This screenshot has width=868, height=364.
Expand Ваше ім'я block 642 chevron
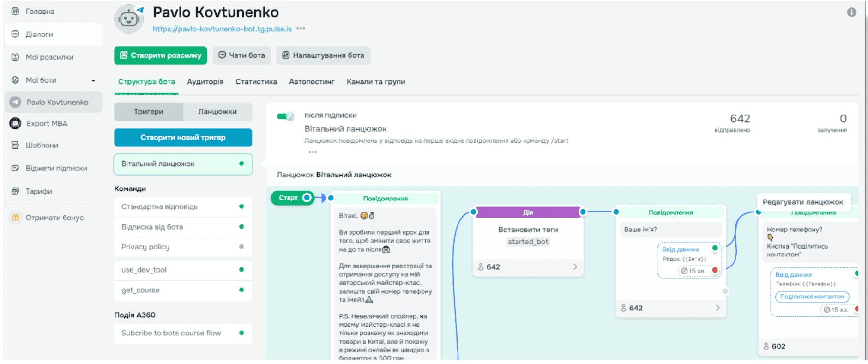click(x=718, y=308)
